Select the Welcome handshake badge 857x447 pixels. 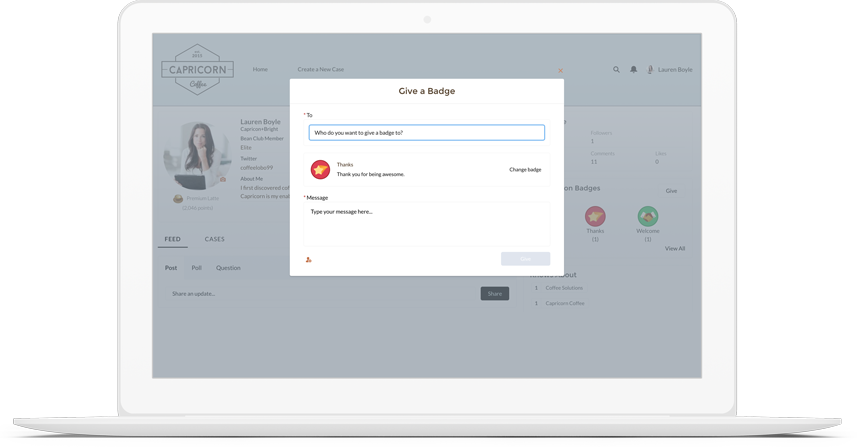648,216
